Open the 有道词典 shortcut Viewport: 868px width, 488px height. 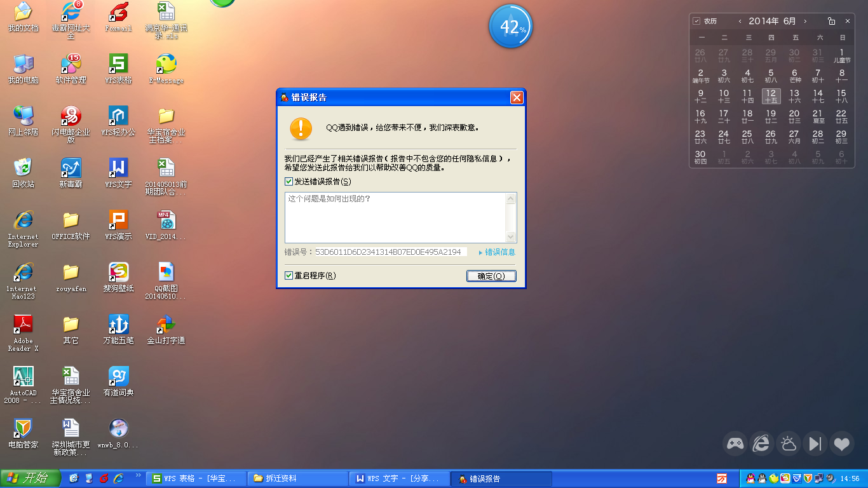tap(118, 382)
